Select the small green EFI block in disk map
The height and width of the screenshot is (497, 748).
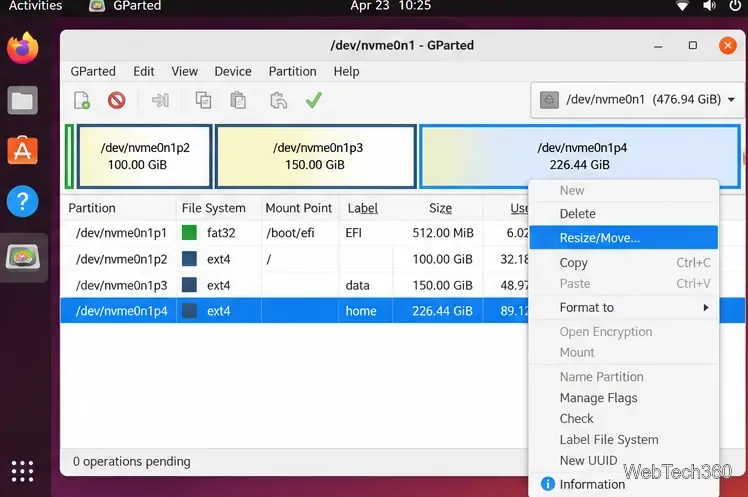pyautogui.click(x=69, y=156)
